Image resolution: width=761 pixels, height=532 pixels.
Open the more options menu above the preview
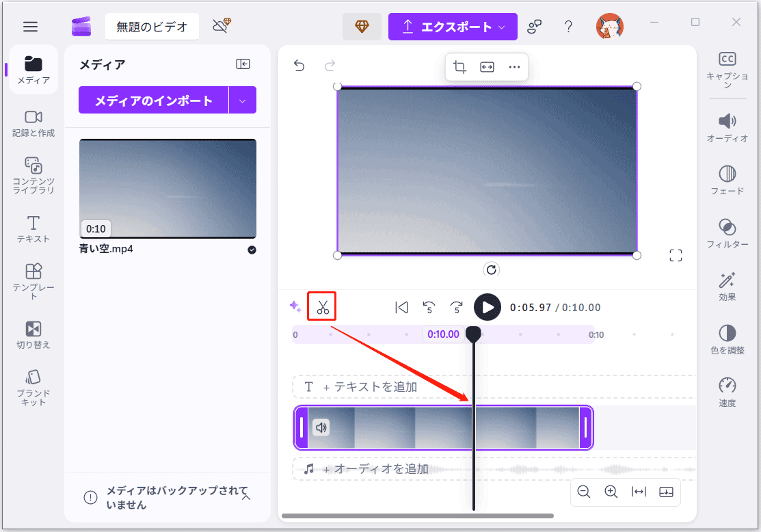[x=514, y=66]
